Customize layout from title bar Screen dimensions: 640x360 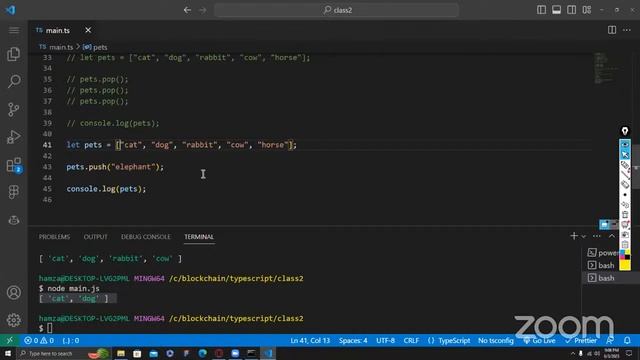[587, 10]
